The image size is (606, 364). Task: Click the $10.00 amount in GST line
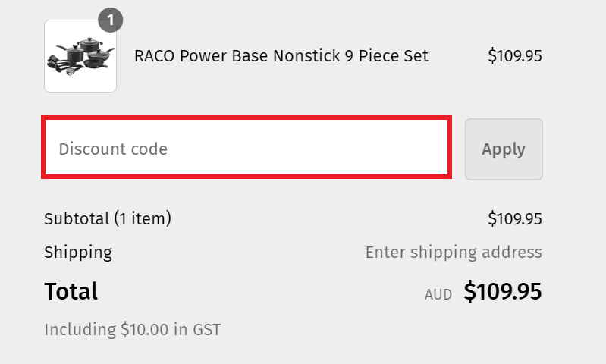(145, 330)
